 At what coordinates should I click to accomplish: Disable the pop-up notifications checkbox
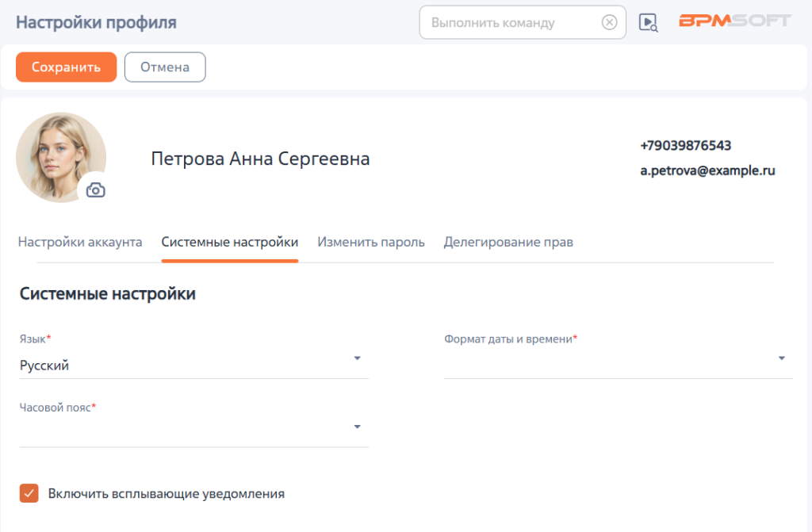29,493
